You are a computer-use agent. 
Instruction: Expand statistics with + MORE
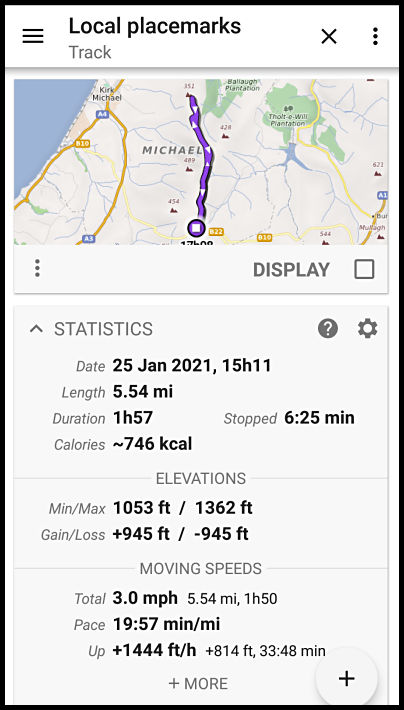(x=198, y=683)
